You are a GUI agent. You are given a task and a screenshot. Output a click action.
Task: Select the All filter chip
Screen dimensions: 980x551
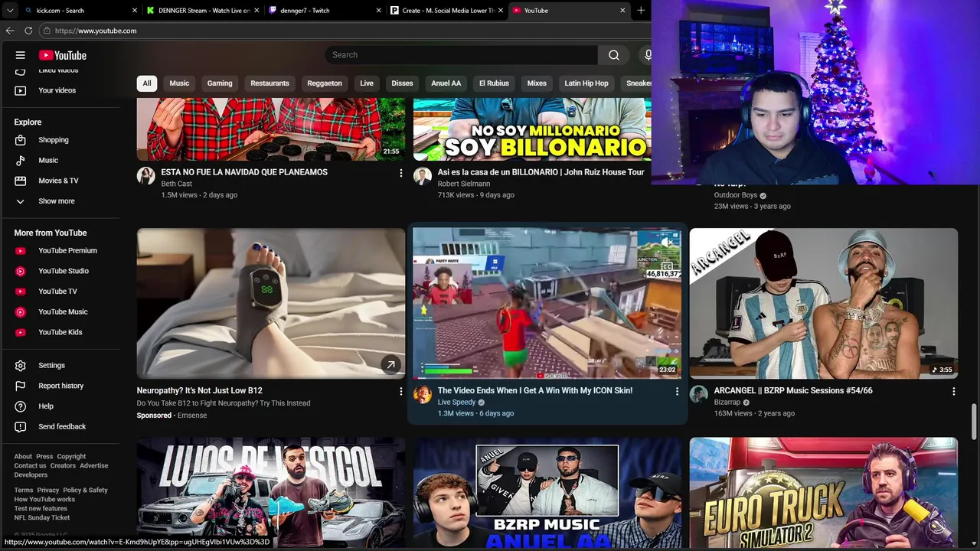coord(147,83)
